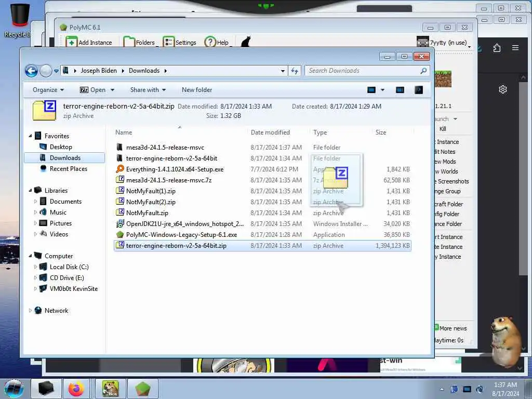
Task: Click the change view icon
Action: coord(371,90)
